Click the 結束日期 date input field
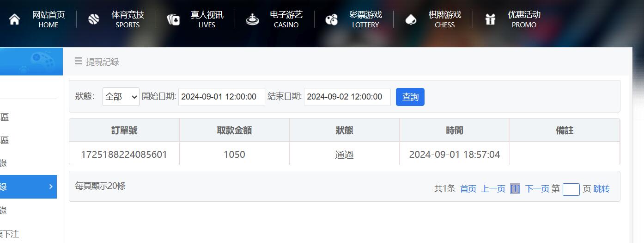 tap(347, 97)
